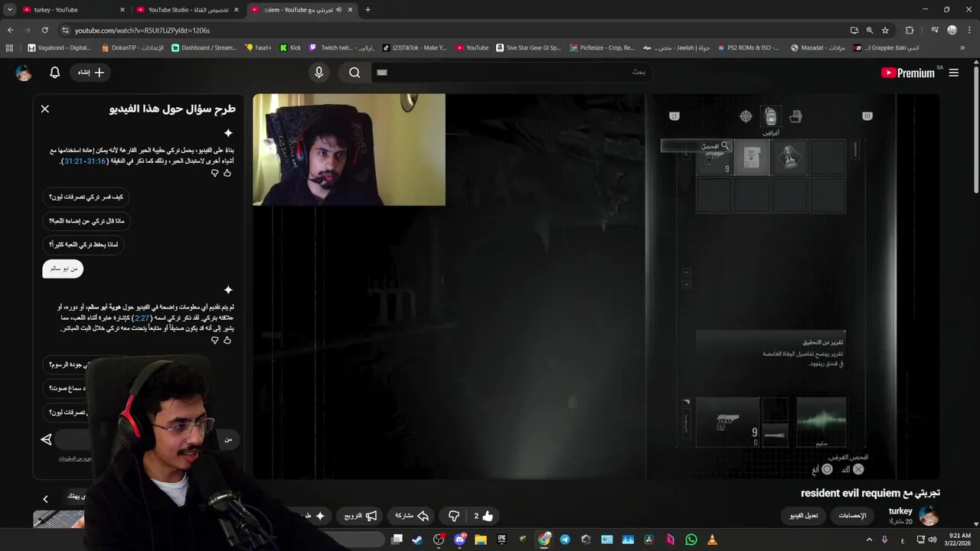
Task: Open PicResize bookmark
Action: coord(602,47)
